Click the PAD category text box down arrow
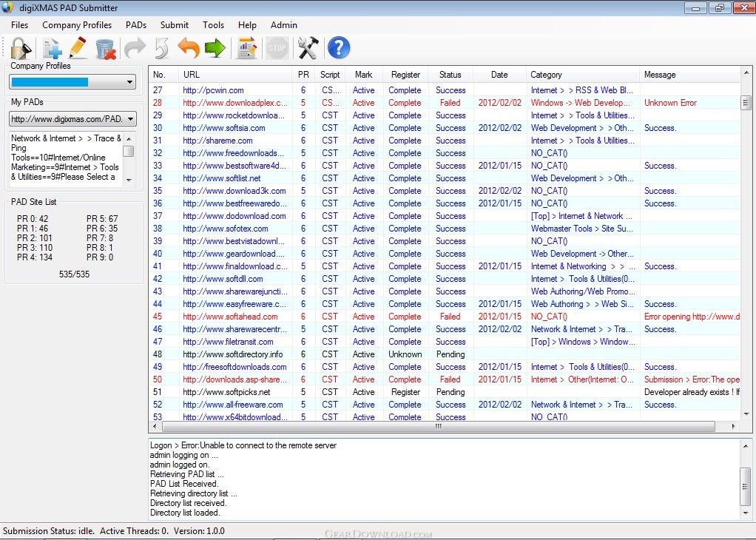The width and height of the screenshot is (756, 540). [128, 180]
